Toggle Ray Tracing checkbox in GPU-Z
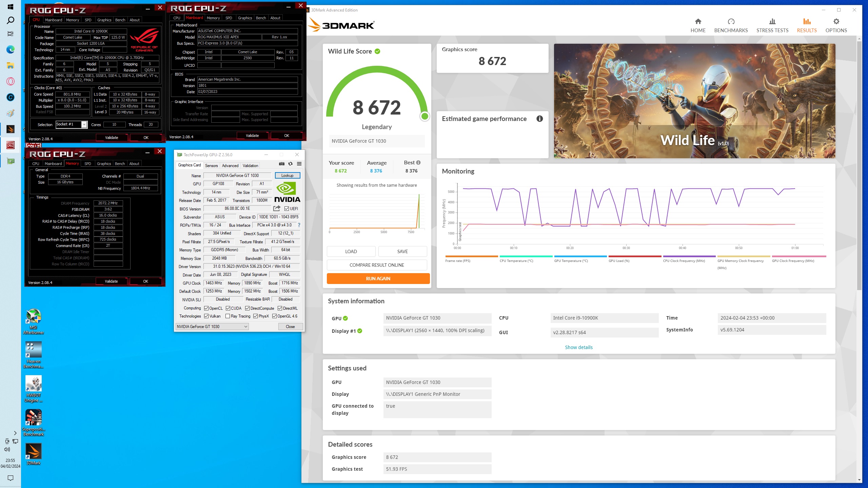 pos(228,316)
